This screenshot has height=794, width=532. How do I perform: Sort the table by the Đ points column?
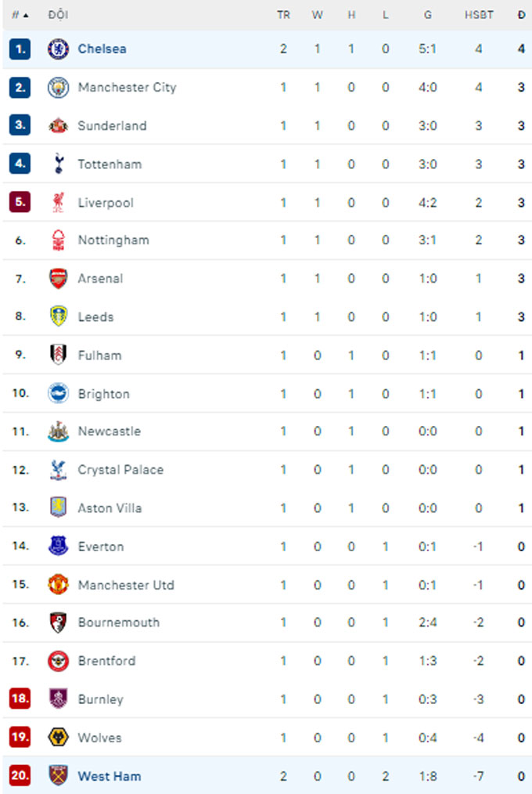[519, 14]
